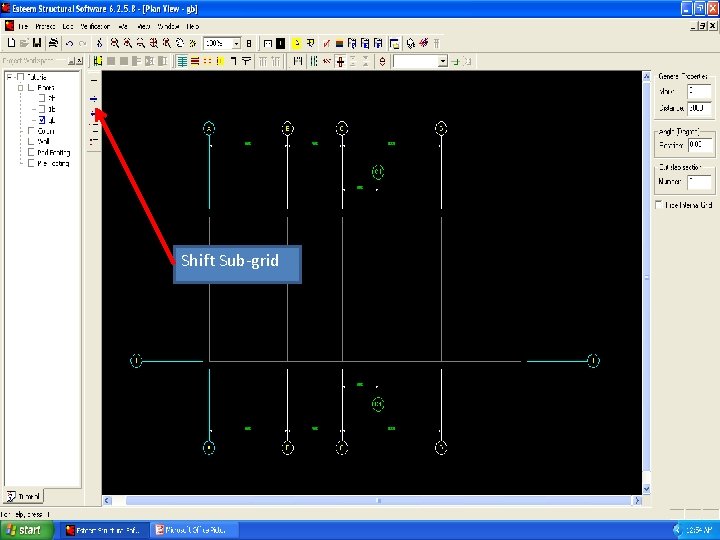Screen dimensions: 720x540
Task: Click the red check mark toolbar icon
Action: pos(326,44)
